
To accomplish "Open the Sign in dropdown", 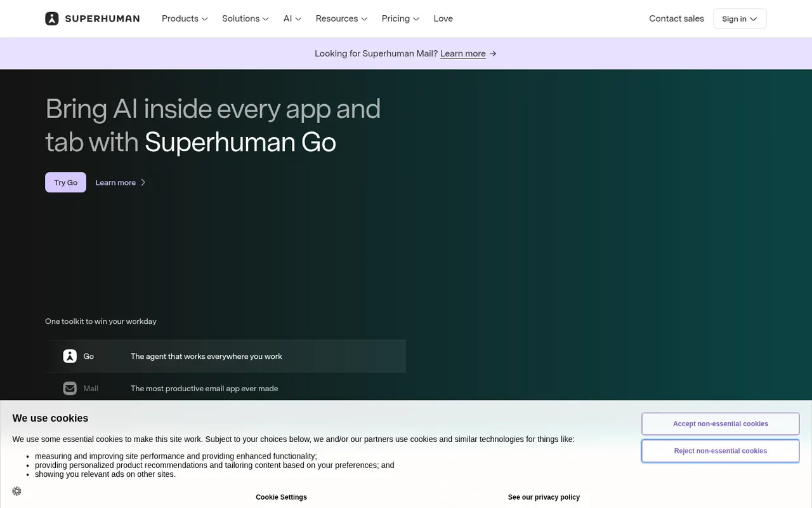I will click(x=740, y=18).
